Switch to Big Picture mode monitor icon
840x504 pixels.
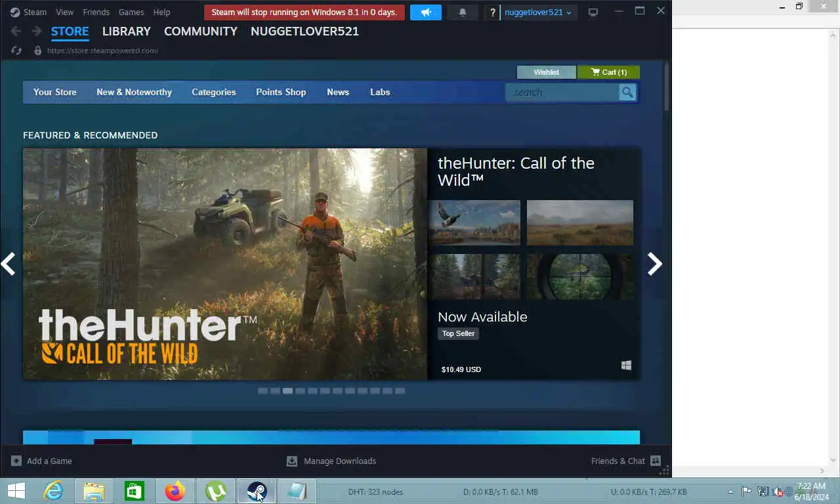(593, 12)
